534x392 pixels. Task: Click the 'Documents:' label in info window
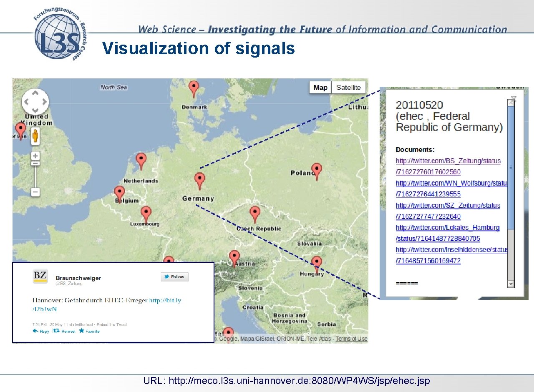[415, 150]
